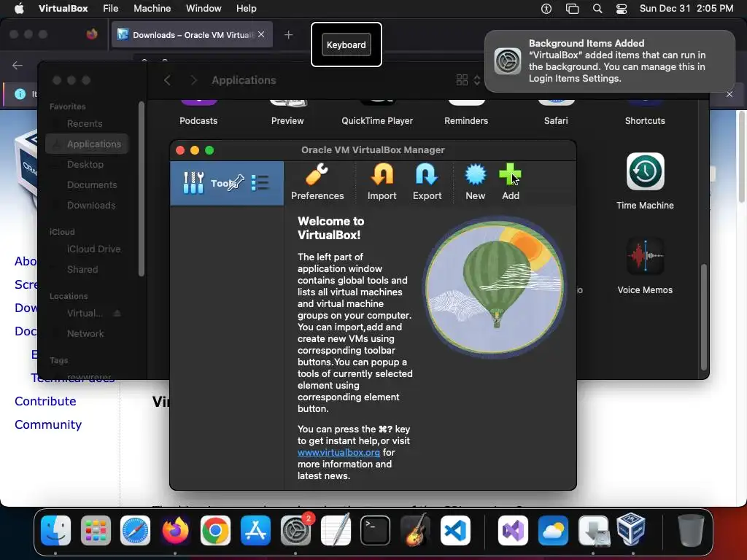The width and height of the screenshot is (747, 560).
Task: Open the cloud app icon in Dock
Action: pos(553,531)
